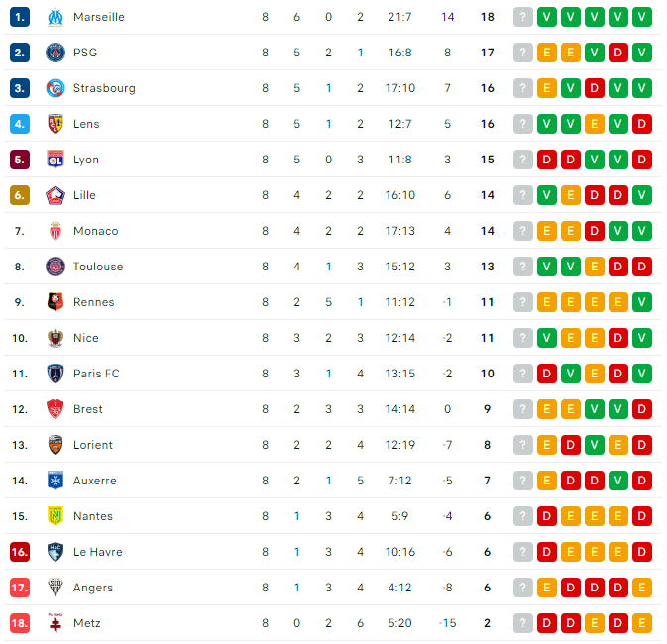Open the Rennes team page link
Image resolution: width=667 pixels, height=644 pixels.
point(94,302)
